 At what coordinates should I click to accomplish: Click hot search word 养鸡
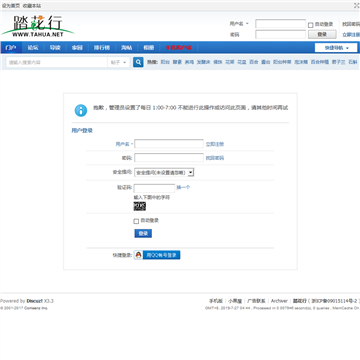point(189,62)
